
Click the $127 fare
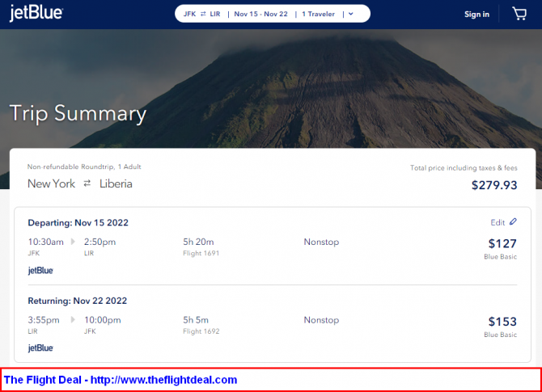tap(502, 244)
